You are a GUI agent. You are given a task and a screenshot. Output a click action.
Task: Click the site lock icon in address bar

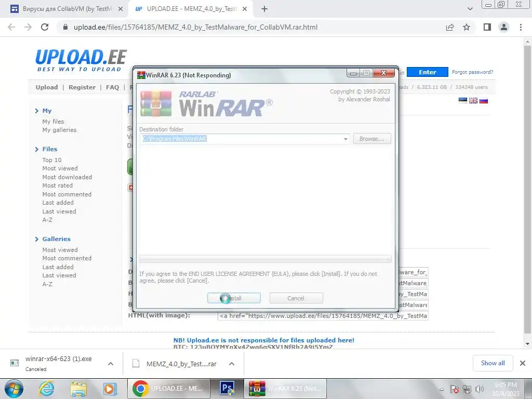[65, 27]
